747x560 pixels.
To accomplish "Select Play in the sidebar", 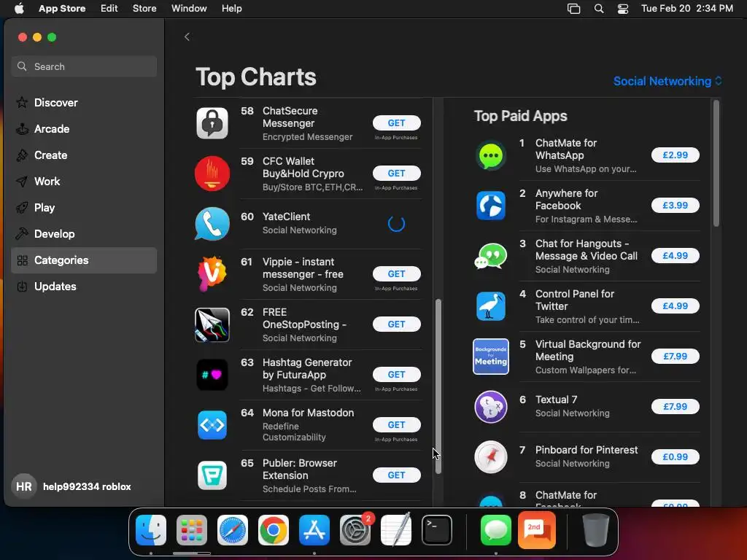I will [x=84, y=208].
